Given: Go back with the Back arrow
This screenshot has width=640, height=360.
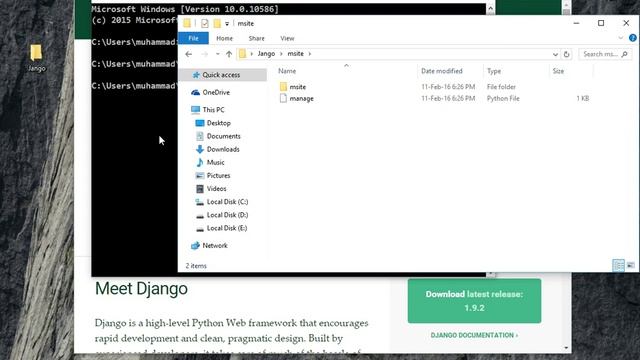Looking at the screenshot, I should pyautogui.click(x=189, y=54).
